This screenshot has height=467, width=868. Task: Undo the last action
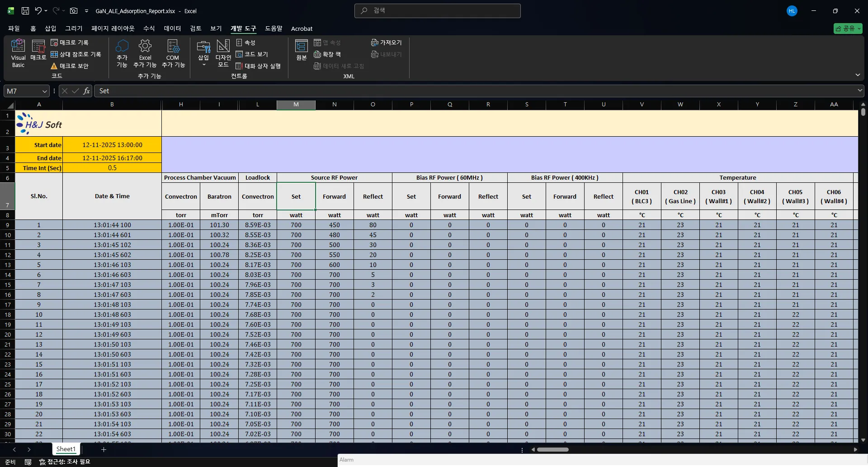point(38,11)
